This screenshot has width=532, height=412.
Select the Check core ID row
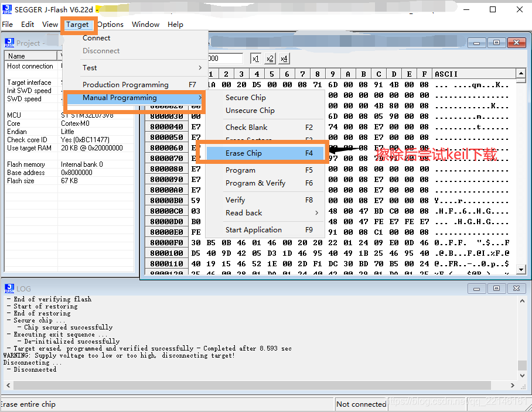tap(69, 140)
